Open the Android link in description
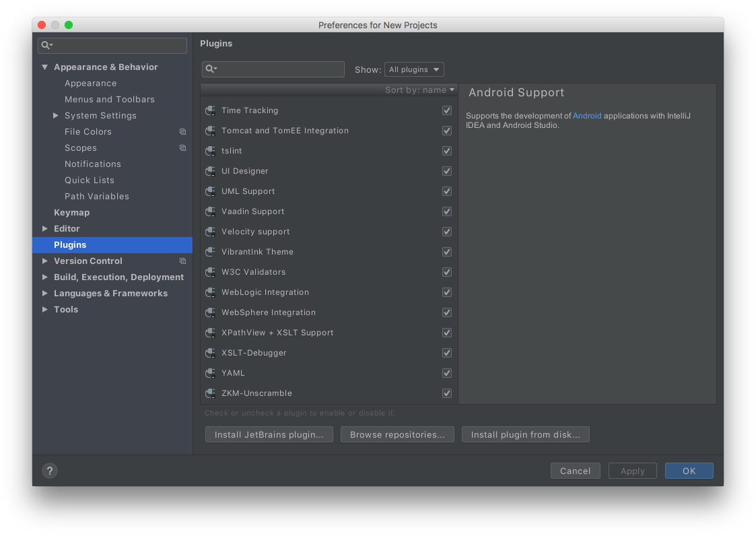This screenshot has height=536, width=756. pyautogui.click(x=587, y=116)
